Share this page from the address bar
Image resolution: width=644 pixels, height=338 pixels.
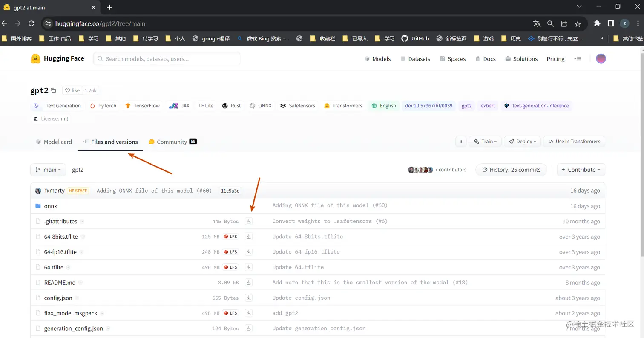point(564,24)
